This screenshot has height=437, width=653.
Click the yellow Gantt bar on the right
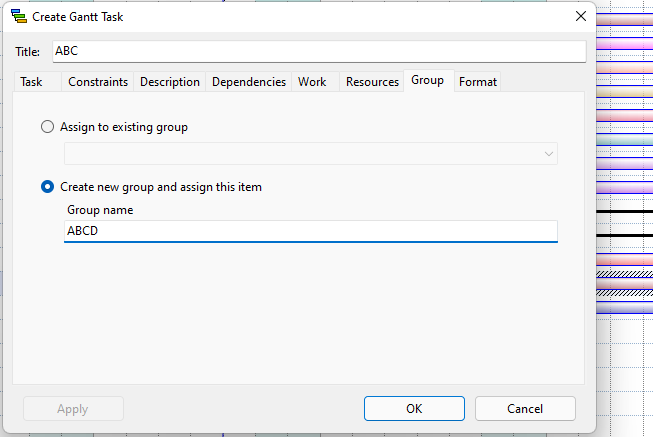click(624, 93)
